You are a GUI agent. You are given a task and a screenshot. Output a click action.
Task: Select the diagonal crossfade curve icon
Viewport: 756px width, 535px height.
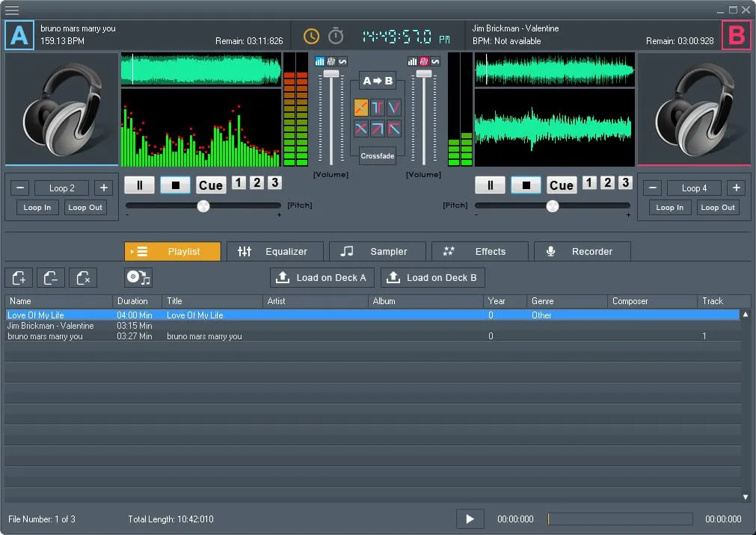coord(360,107)
